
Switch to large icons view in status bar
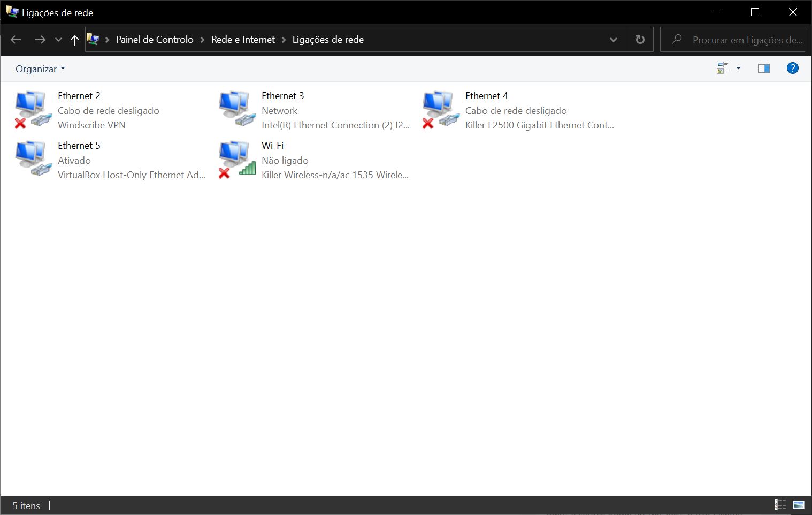pyautogui.click(x=799, y=505)
